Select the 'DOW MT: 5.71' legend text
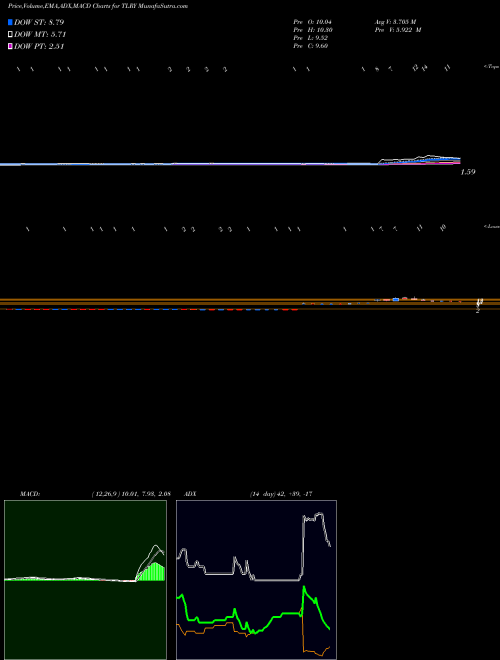 pyautogui.click(x=40, y=35)
